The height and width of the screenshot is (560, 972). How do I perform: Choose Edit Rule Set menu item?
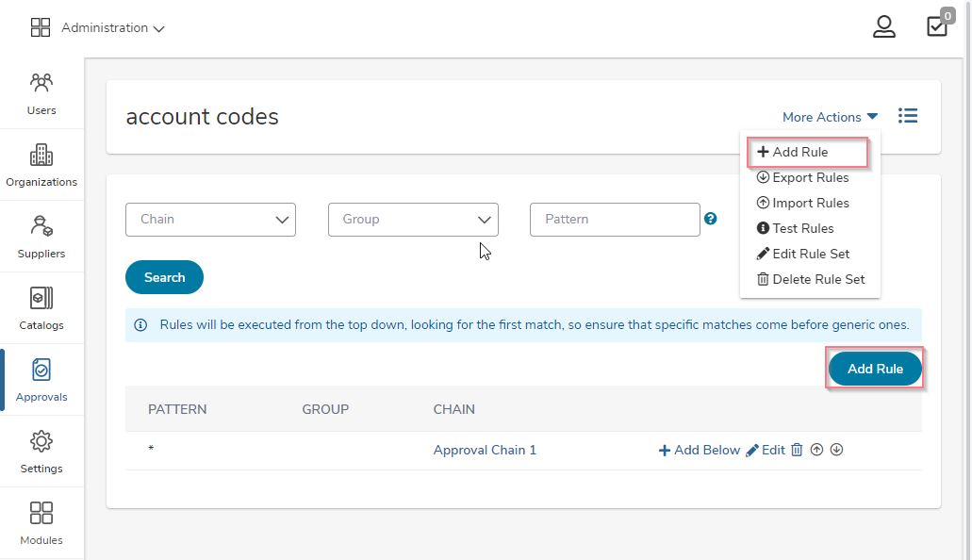(x=802, y=254)
